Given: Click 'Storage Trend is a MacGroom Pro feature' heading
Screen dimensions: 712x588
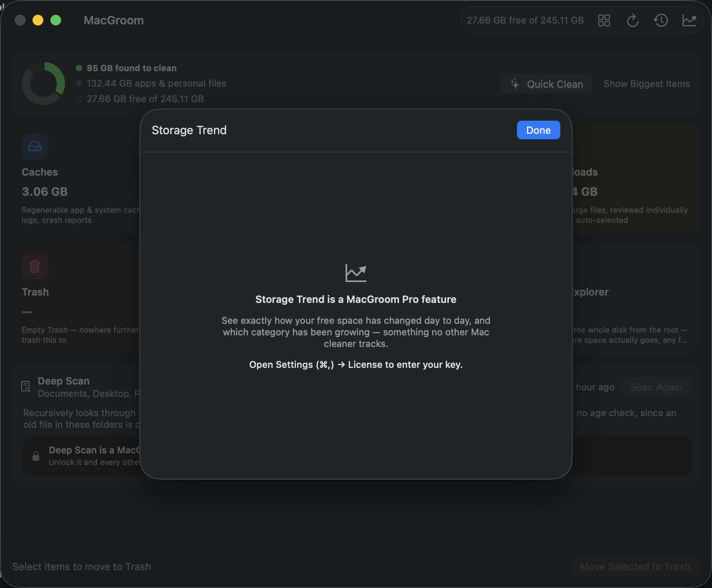Looking at the screenshot, I should [356, 299].
